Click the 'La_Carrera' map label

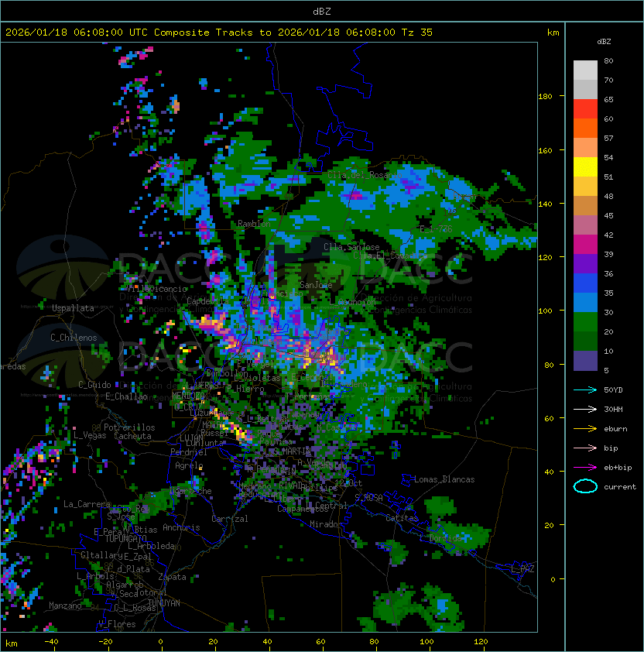tap(87, 504)
